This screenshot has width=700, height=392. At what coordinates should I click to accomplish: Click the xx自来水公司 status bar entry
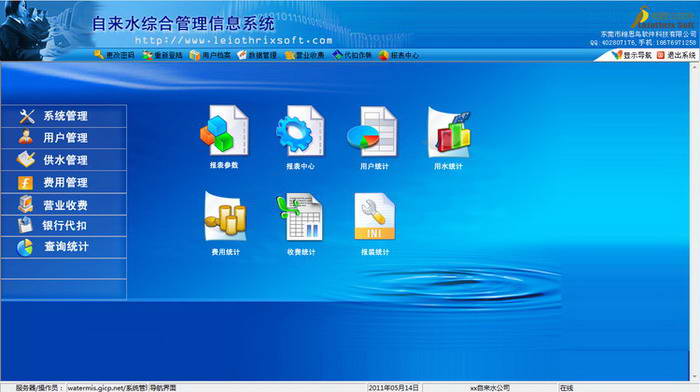(x=490, y=388)
